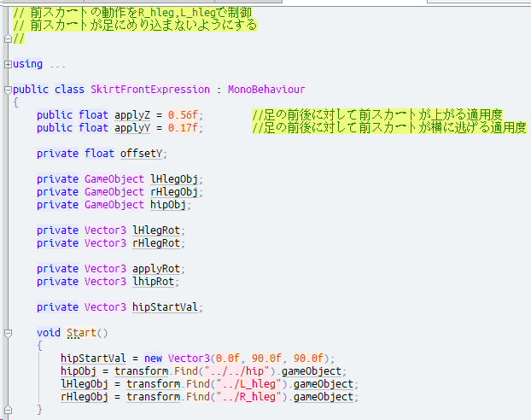Image resolution: width=531 pixels, height=420 pixels.
Task: Collapse the SkirtFrontExpression class fold marker
Action: pyautogui.click(x=7, y=90)
